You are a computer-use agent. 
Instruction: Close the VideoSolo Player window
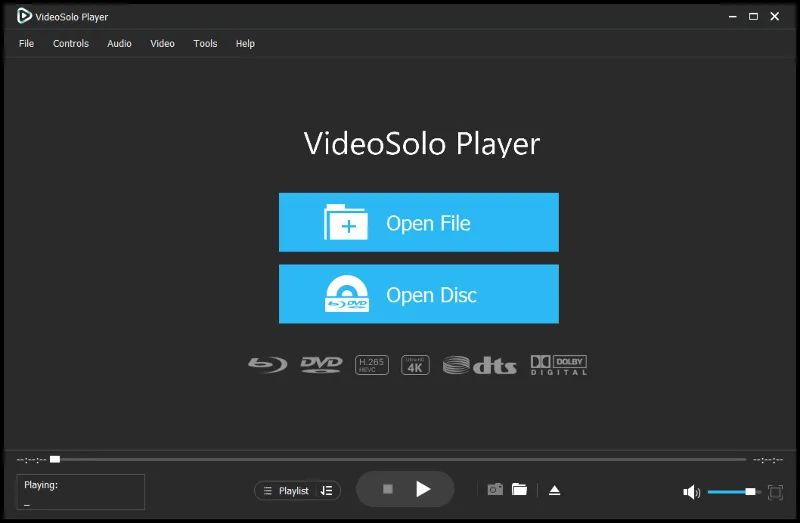coord(774,16)
